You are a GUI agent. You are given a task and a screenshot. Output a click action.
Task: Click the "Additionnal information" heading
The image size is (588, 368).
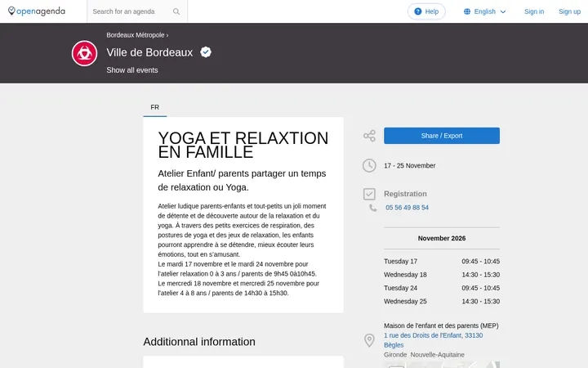[199, 342]
